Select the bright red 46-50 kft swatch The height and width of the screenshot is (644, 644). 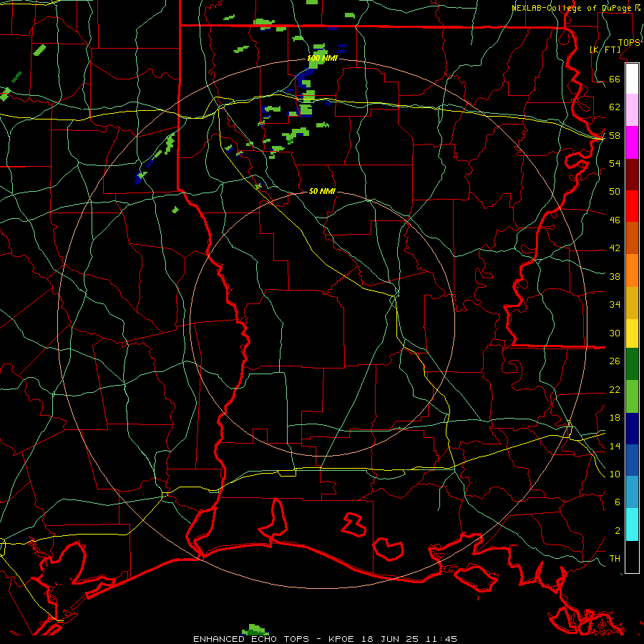click(x=632, y=206)
